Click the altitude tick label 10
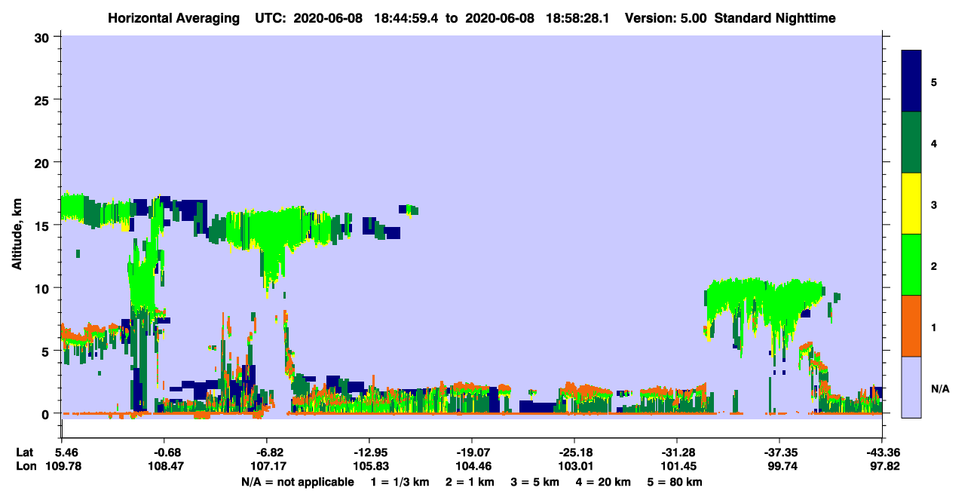980x503 pixels. (44, 288)
